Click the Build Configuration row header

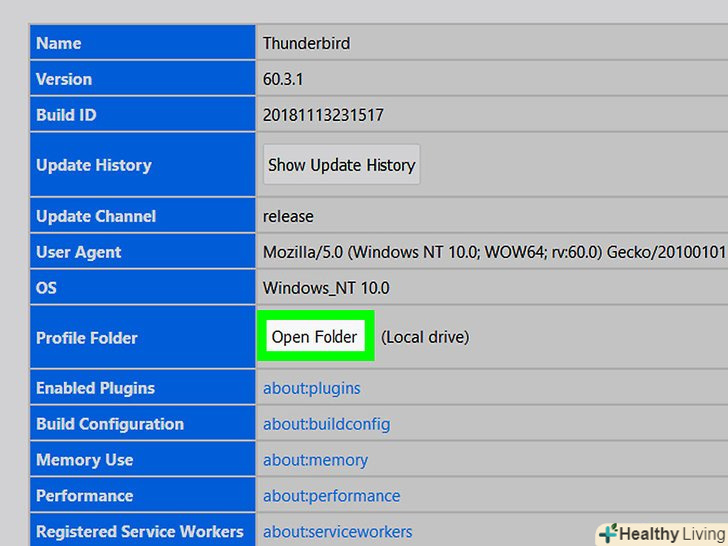143,423
